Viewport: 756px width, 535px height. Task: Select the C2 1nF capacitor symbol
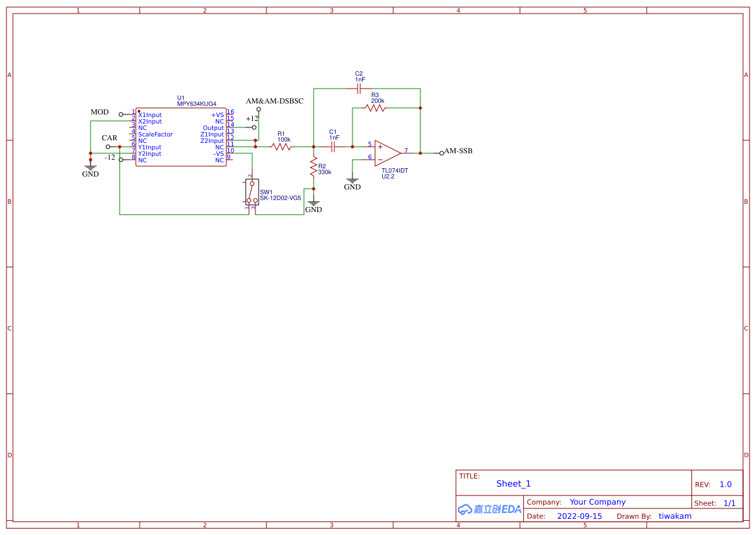(x=359, y=88)
